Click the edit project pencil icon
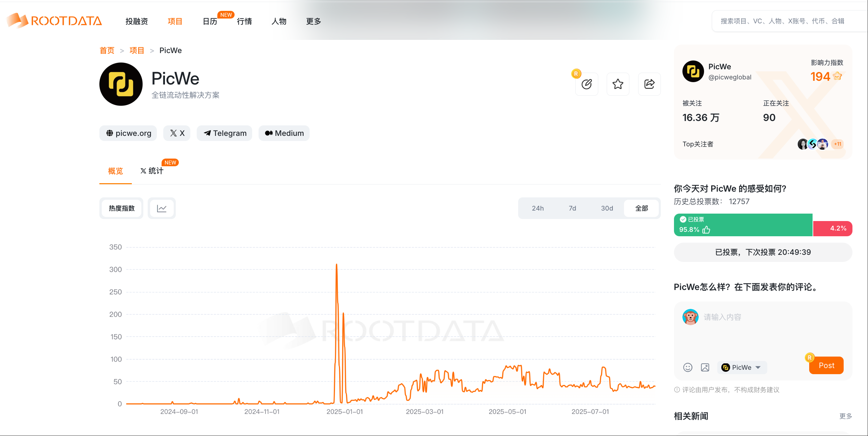This screenshot has width=868, height=436. point(586,84)
